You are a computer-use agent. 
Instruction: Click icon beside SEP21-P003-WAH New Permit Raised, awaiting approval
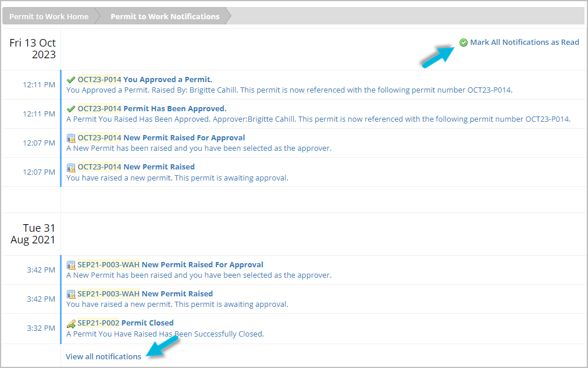pos(71,294)
